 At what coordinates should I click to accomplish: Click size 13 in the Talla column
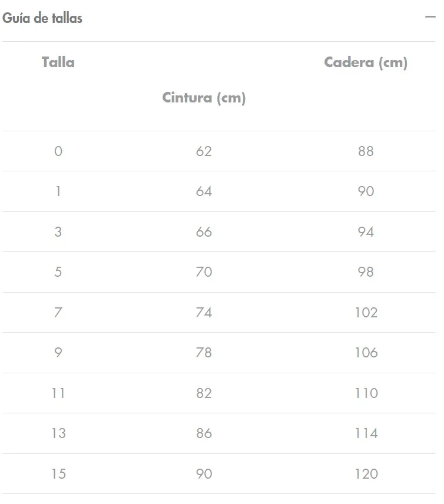[x=58, y=433]
